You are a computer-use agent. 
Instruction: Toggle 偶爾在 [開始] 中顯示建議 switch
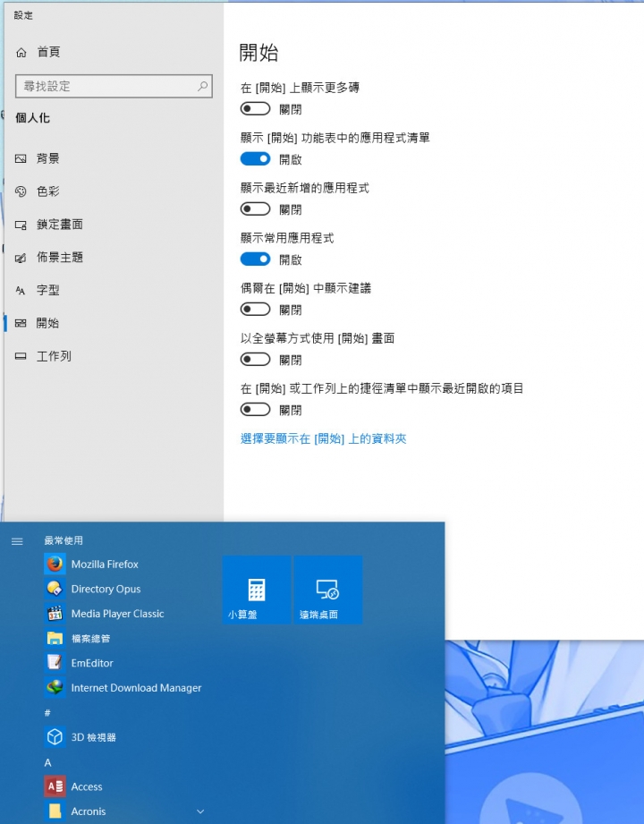tap(255, 310)
